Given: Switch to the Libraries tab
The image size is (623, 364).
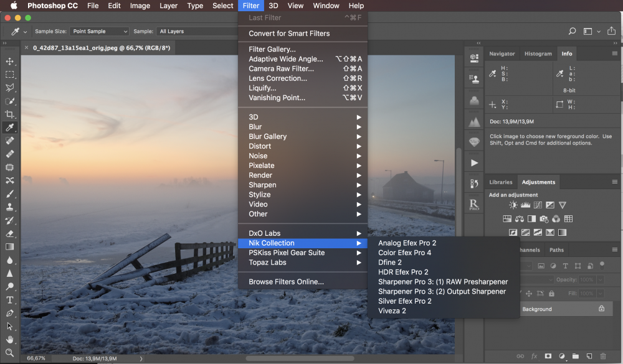Looking at the screenshot, I should [501, 182].
